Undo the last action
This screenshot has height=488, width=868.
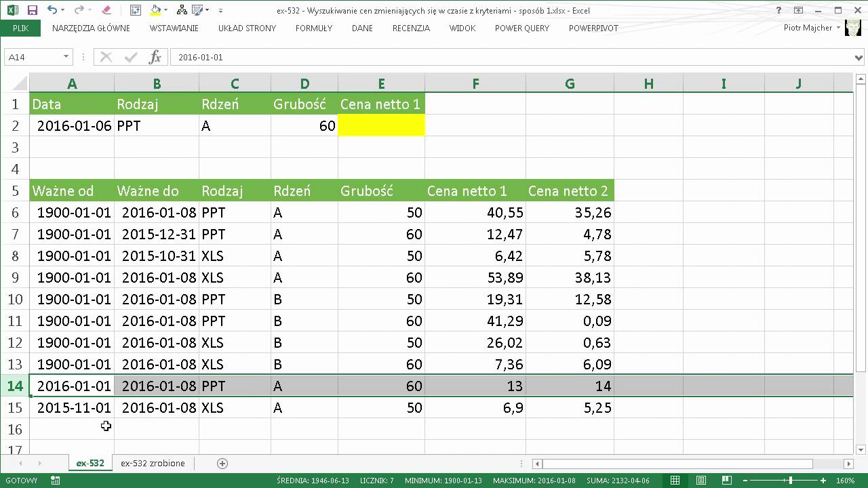tap(53, 10)
